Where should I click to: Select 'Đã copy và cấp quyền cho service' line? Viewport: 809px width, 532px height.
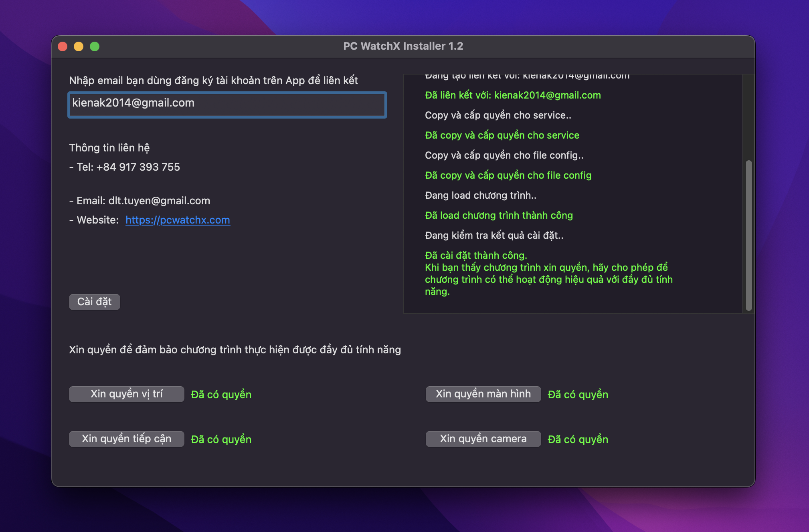[502, 135]
